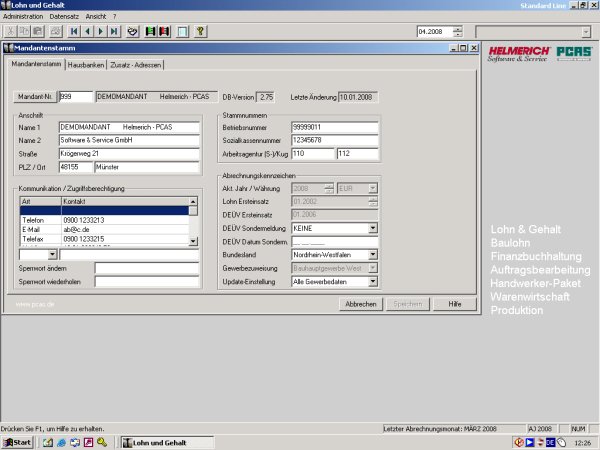Click the Kug field containing 112
Screen dimensions: 600x450
(x=358, y=154)
